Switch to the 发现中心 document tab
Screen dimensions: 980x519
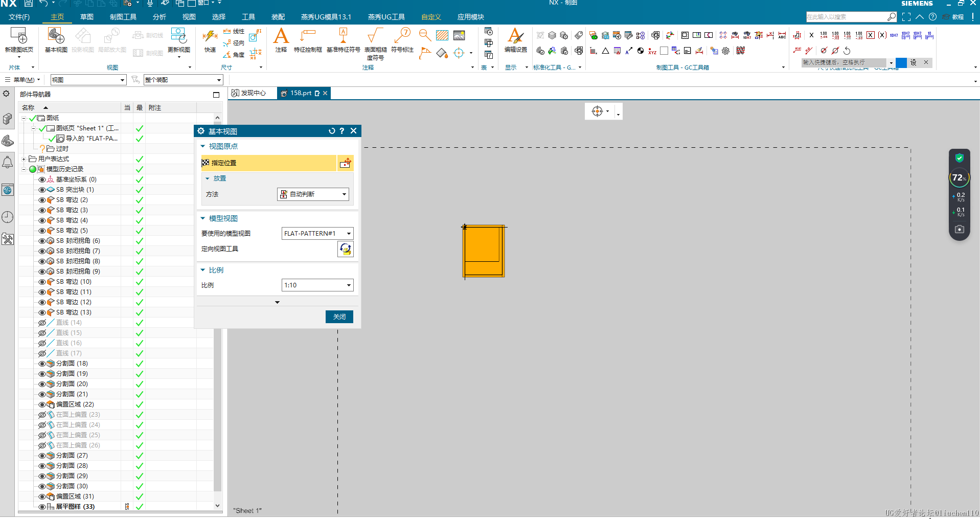tap(249, 93)
